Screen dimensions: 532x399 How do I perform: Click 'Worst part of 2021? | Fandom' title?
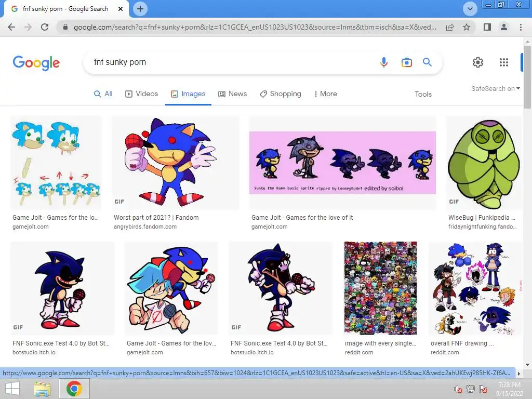156,218
